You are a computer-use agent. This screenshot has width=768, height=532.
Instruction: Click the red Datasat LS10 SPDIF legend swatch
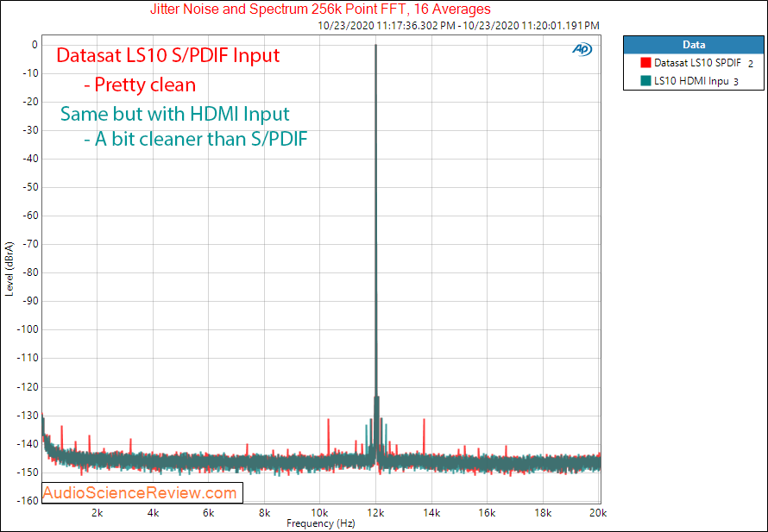645,63
